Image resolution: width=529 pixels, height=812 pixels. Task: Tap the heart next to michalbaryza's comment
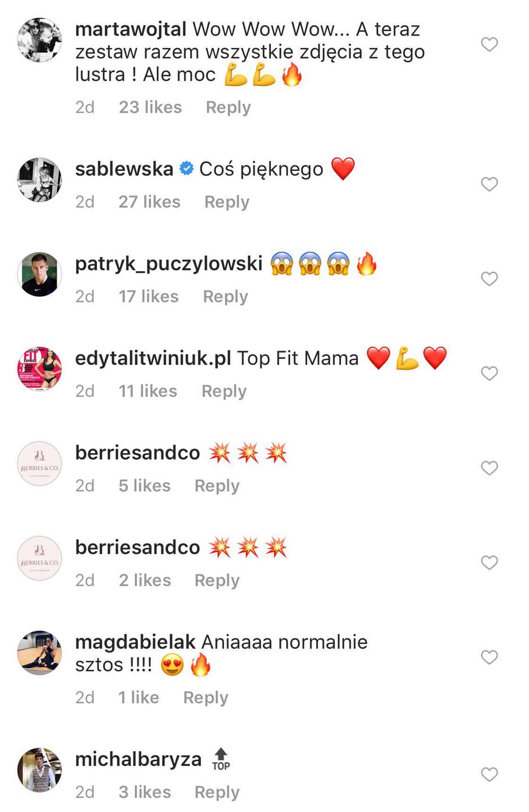click(489, 774)
